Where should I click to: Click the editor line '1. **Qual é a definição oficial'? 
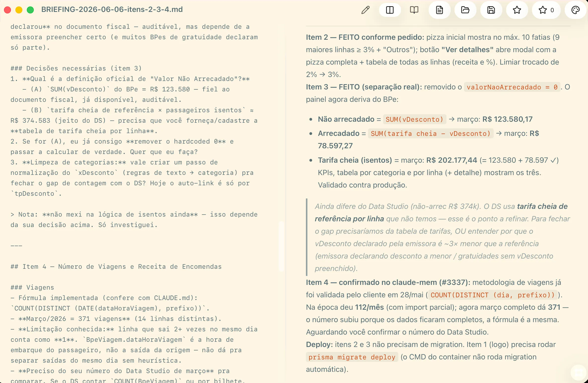click(x=130, y=79)
